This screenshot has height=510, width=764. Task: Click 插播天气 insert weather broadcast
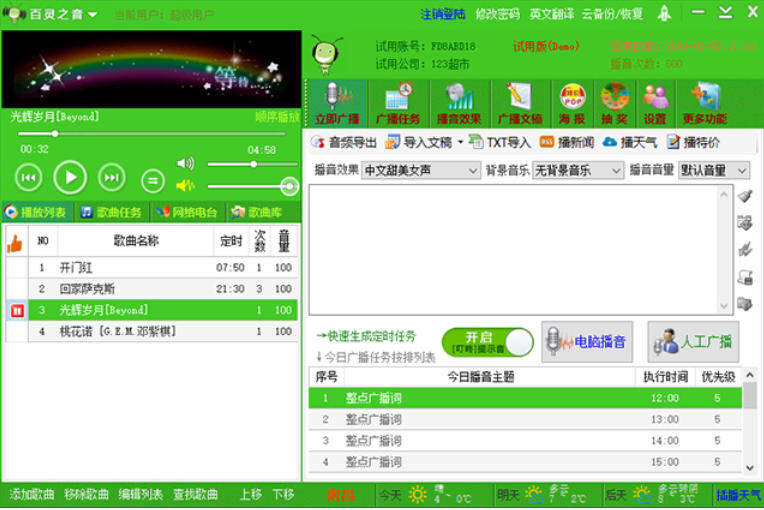tap(738, 495)
